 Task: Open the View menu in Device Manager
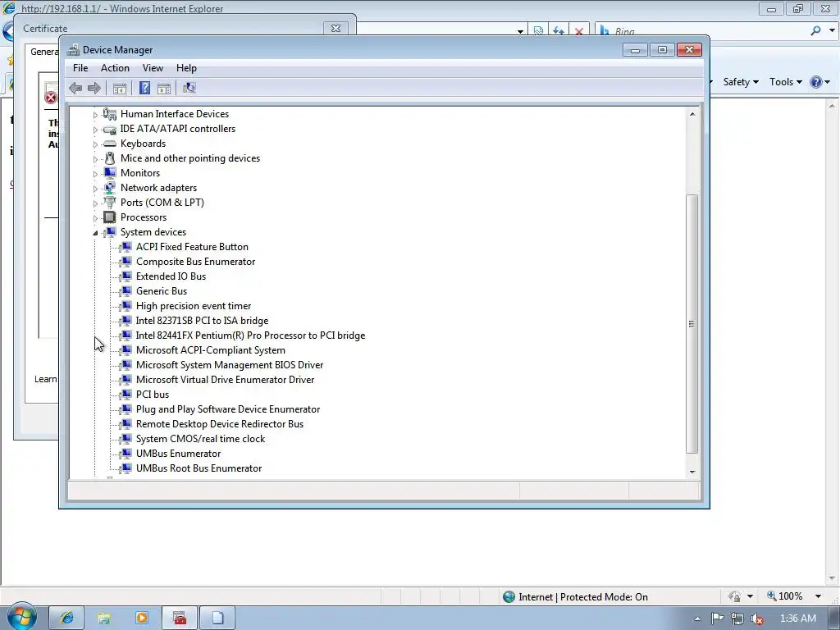[x=153, y=68]
